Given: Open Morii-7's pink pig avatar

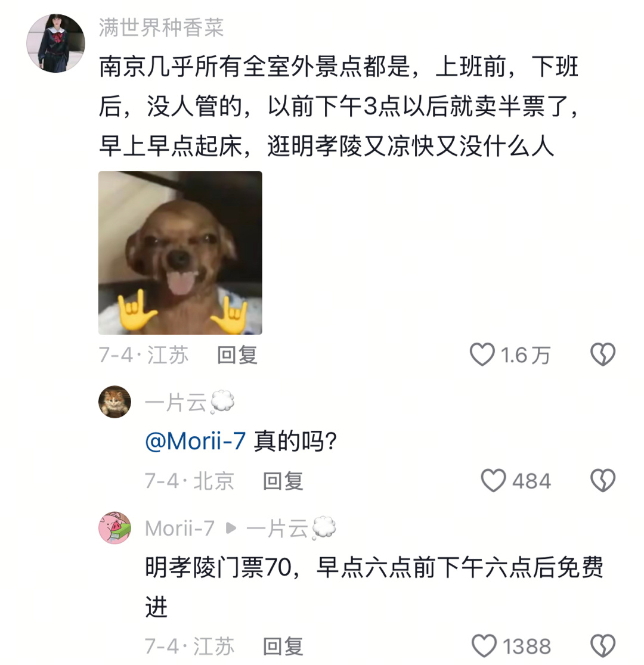Looking at the screenshot, I should 114,527.
